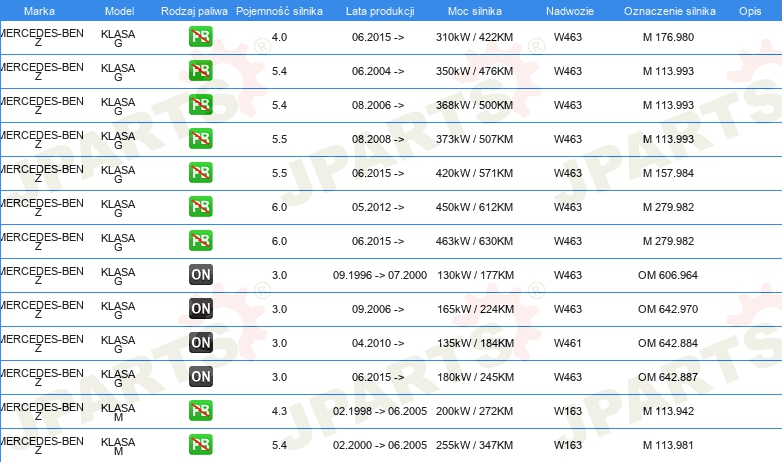Click power value 450kW / 612KM
Image resolution: width=782 pixels, height=462 pixels.
pos(474,207)
